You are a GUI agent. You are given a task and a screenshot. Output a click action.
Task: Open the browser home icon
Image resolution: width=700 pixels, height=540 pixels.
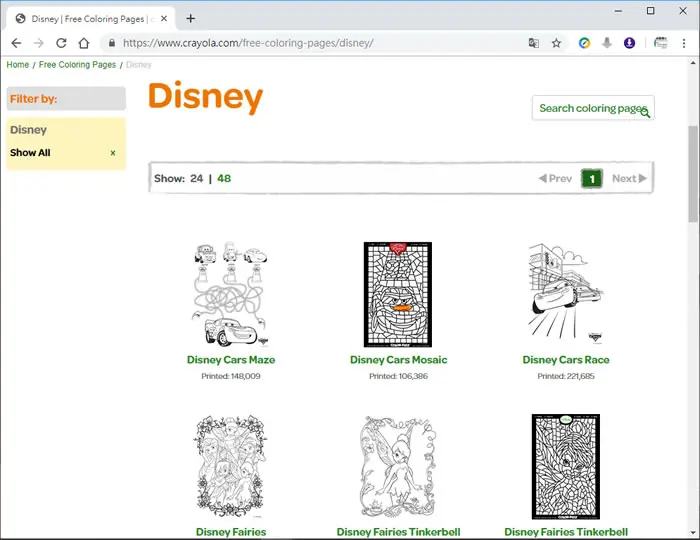click(84, 43)
